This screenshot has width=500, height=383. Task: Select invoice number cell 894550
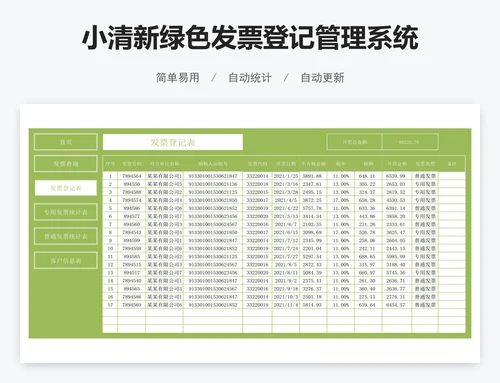click(132, 184)
